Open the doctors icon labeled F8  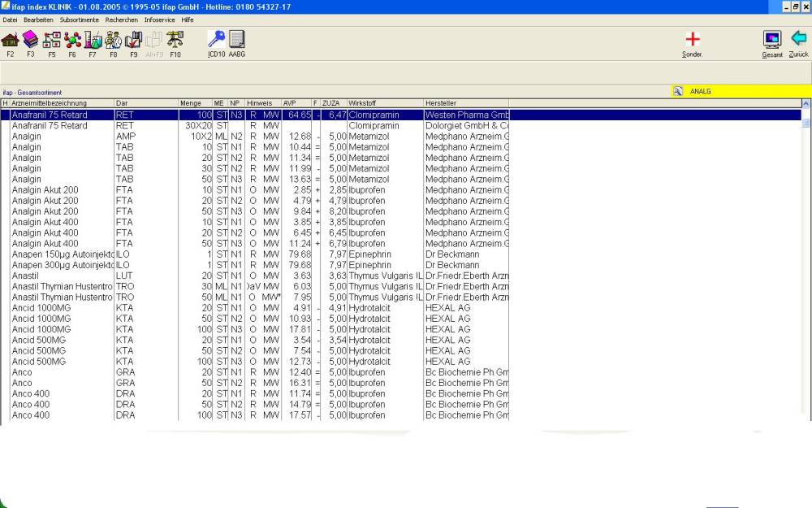tap(113, 40)
